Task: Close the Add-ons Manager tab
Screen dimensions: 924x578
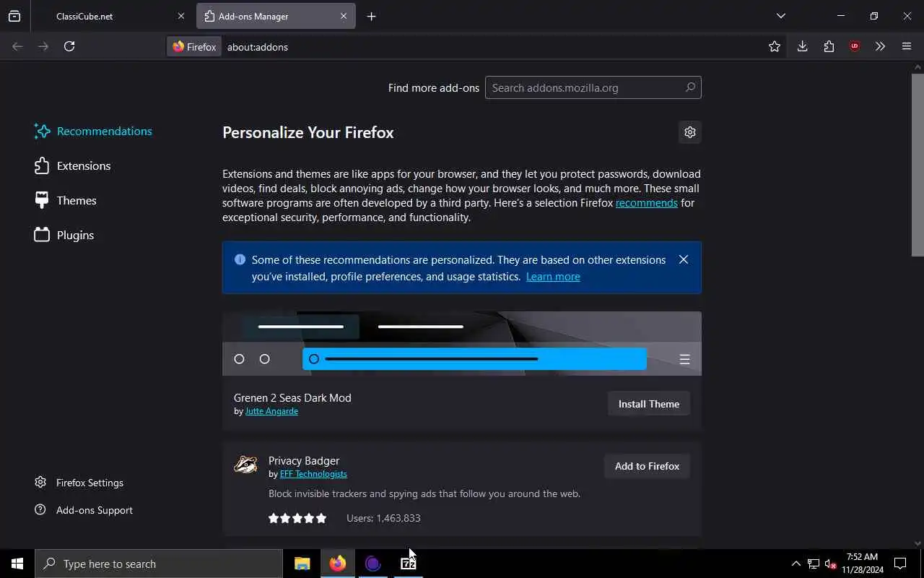Action: click(x=344, y=16)
